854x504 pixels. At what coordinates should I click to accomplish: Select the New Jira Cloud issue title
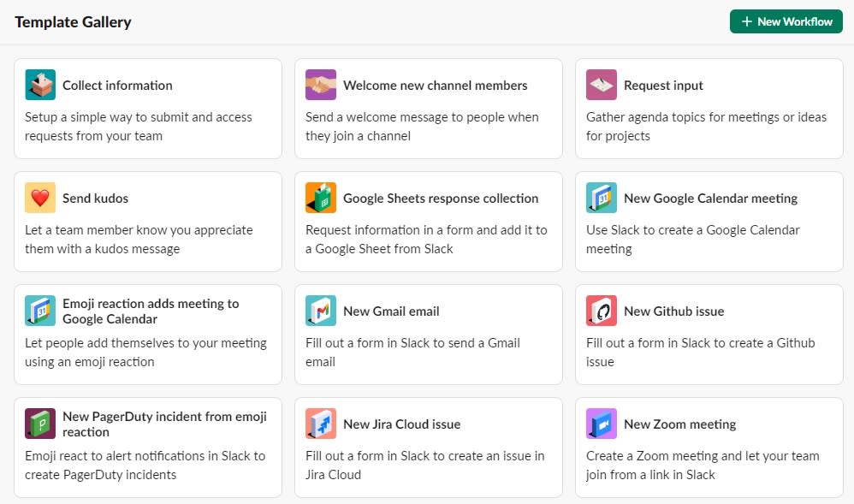pos(402,424)
